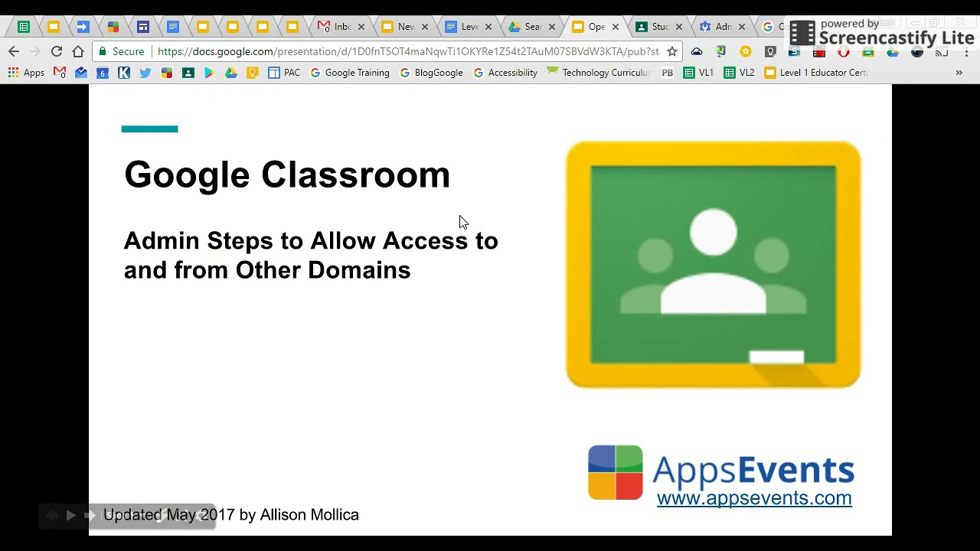Open the K bookmark icon in bookmarks bar

[124, 73]
